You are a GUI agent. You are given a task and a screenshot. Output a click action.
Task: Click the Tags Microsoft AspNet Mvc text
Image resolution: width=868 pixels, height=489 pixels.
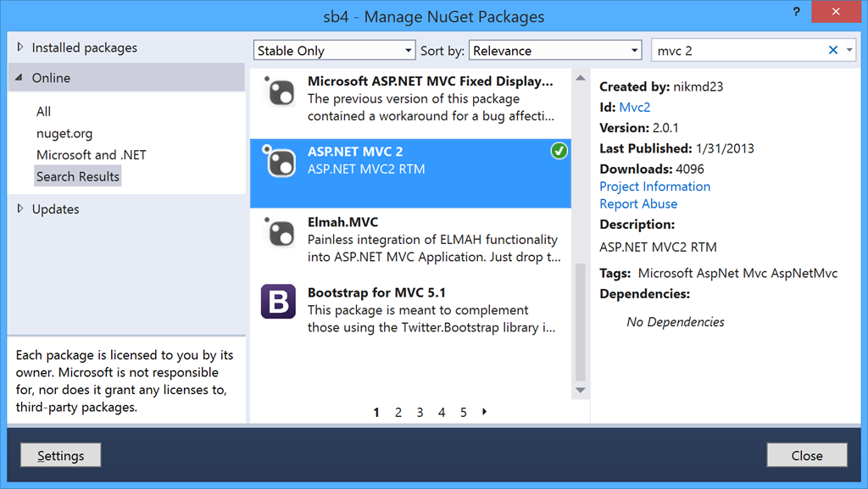(719, 273)
